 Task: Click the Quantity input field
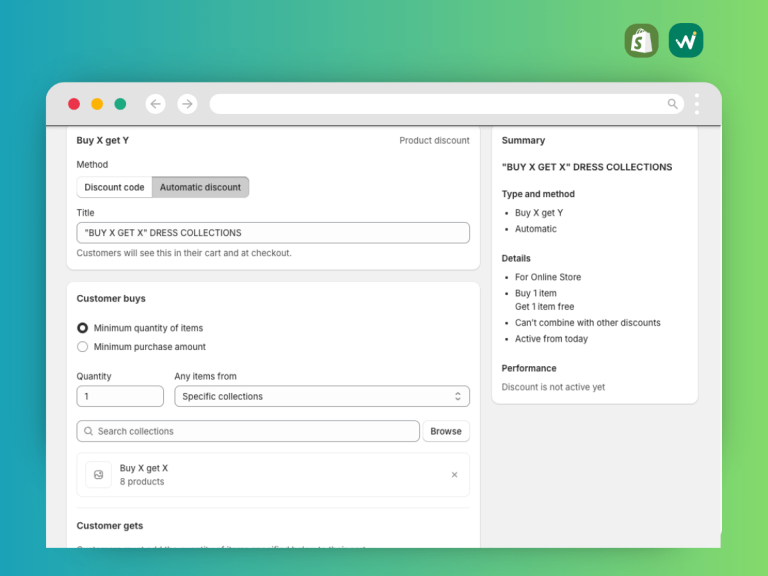click(120, 396)
